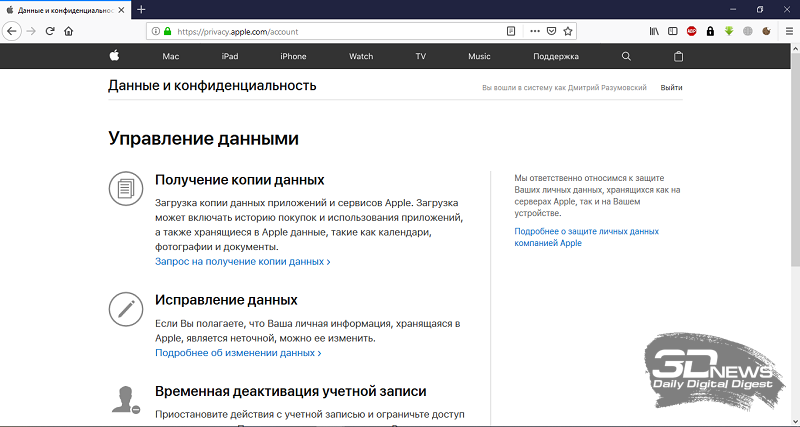The image size is (800, 427).
Task: Click Подробнее об изменении данных link
Action: (238, 353)
